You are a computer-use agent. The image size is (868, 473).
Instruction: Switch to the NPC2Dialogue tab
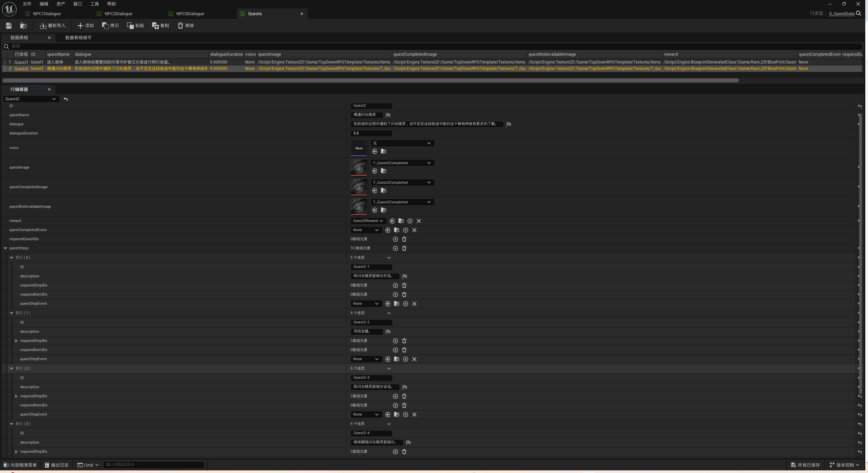(x=118, y=14)
